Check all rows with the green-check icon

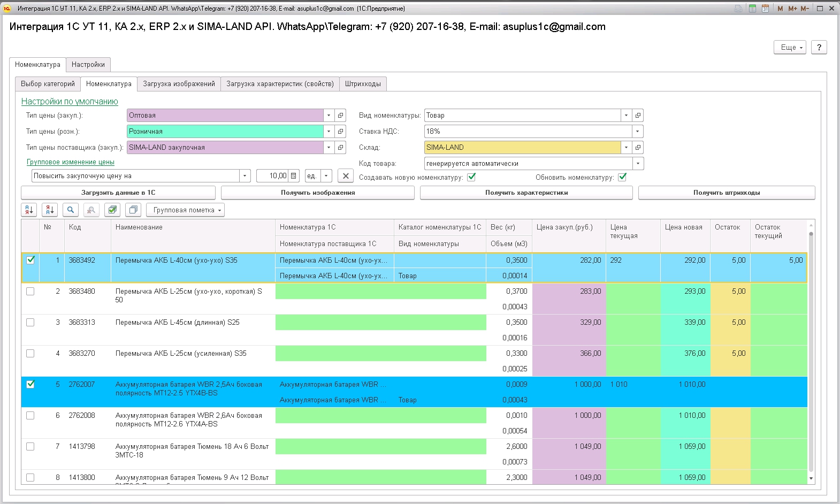(x=112, y=210)
